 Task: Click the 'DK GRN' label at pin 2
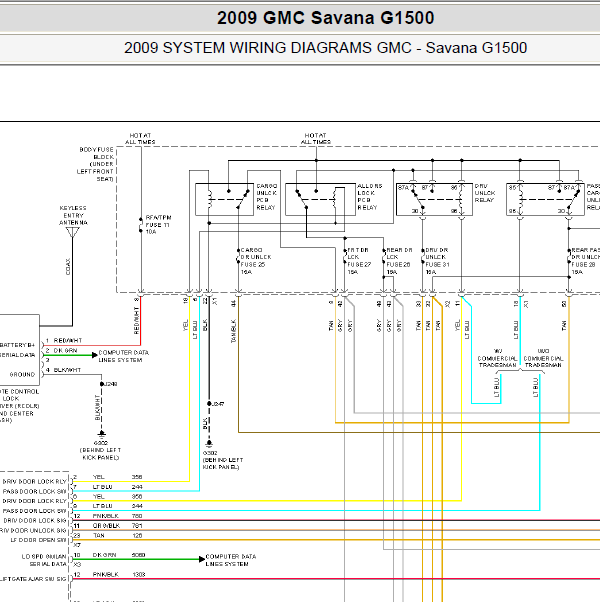click(65, 351)
